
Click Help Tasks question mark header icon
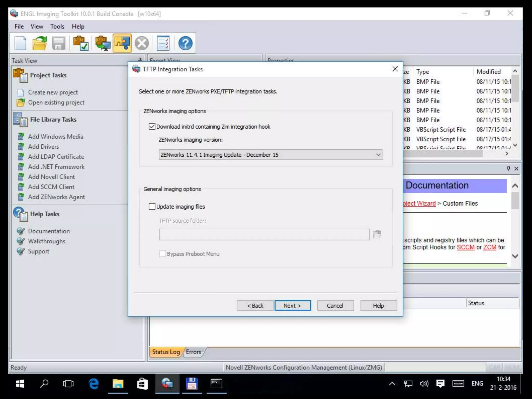[x=21, y=214]
